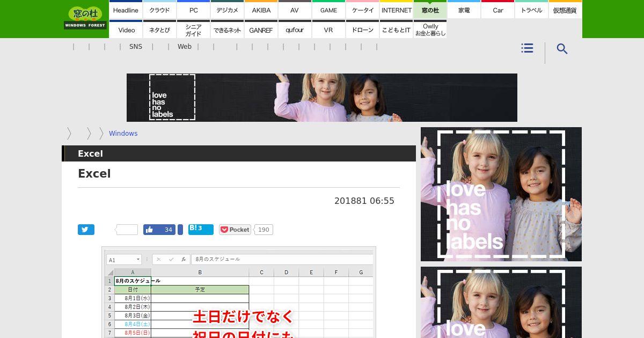Viewport: 644px width, 338px height.
Task: Open the Car Watch tab
Action: point(497,10)
